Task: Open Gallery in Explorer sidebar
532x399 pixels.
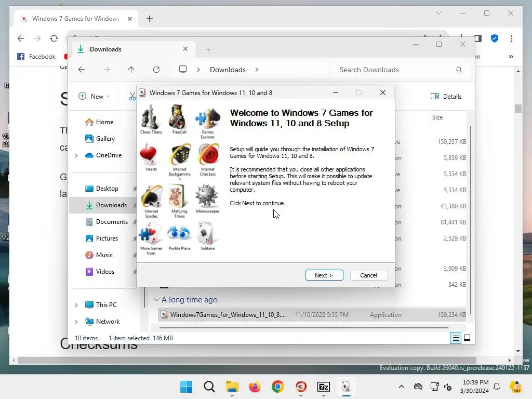Action: pyautogui.click(x=105, y=138)
